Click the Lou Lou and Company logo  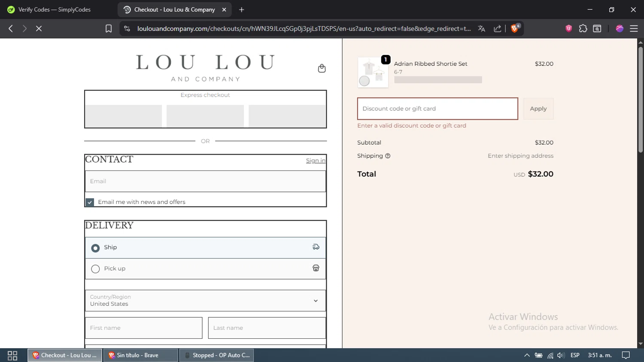coord(205,68)
